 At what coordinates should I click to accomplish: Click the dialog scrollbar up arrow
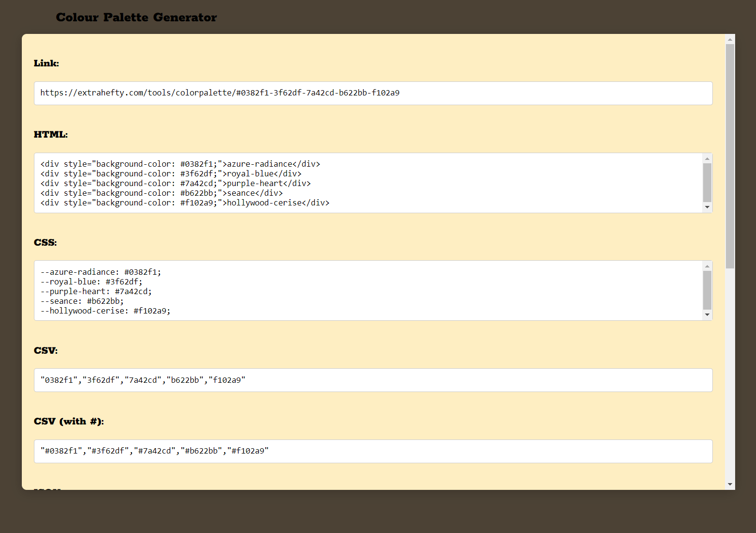730,39
